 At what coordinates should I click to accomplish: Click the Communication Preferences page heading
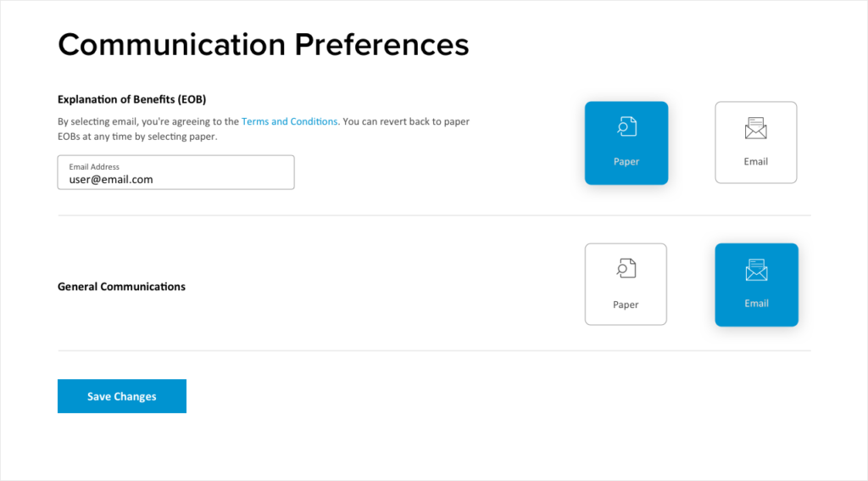point(263,44)
